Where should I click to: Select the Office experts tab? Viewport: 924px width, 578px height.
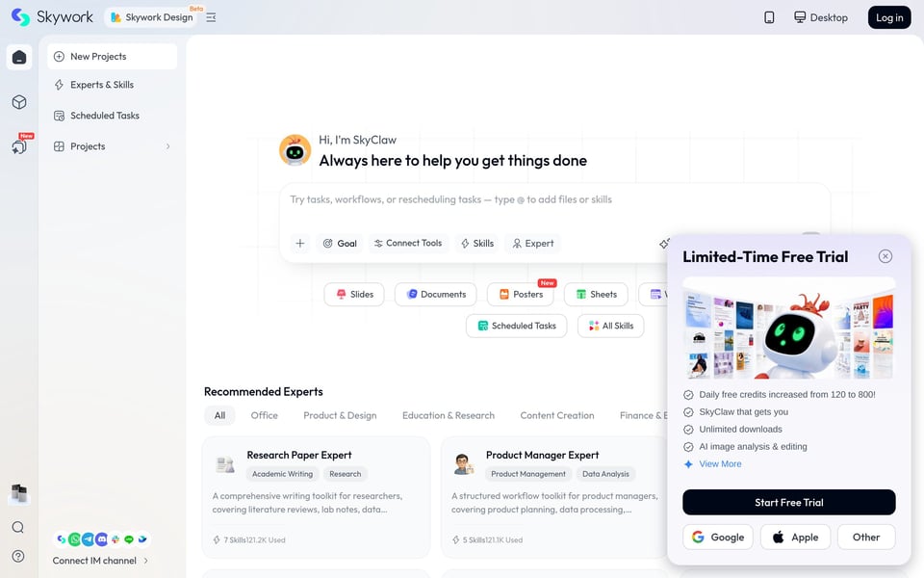click(264, 415)
